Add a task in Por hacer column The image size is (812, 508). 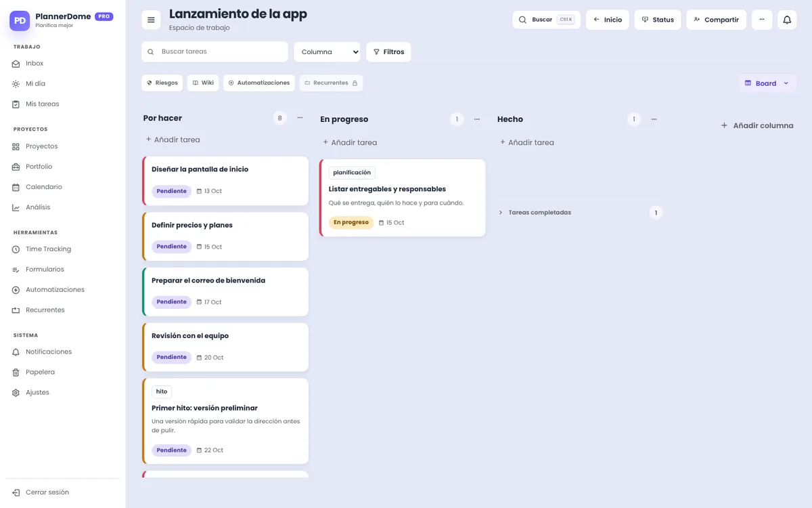point(173,140)
